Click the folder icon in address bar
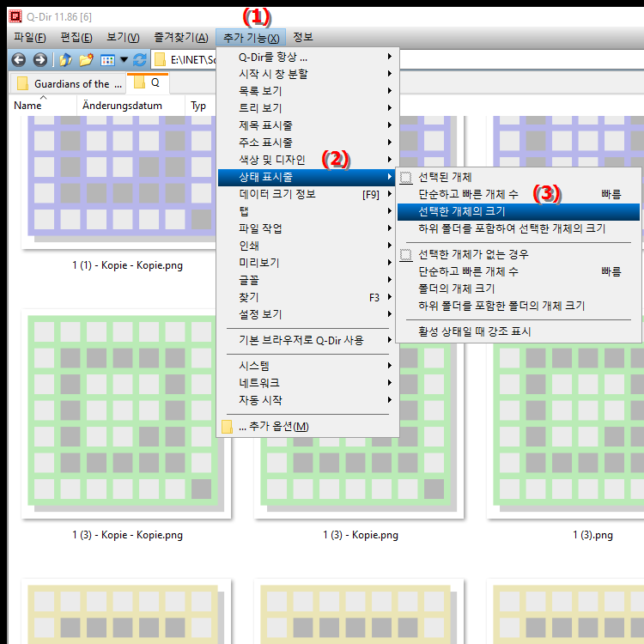This screenshot has width=644, height=644. point(161,60)
